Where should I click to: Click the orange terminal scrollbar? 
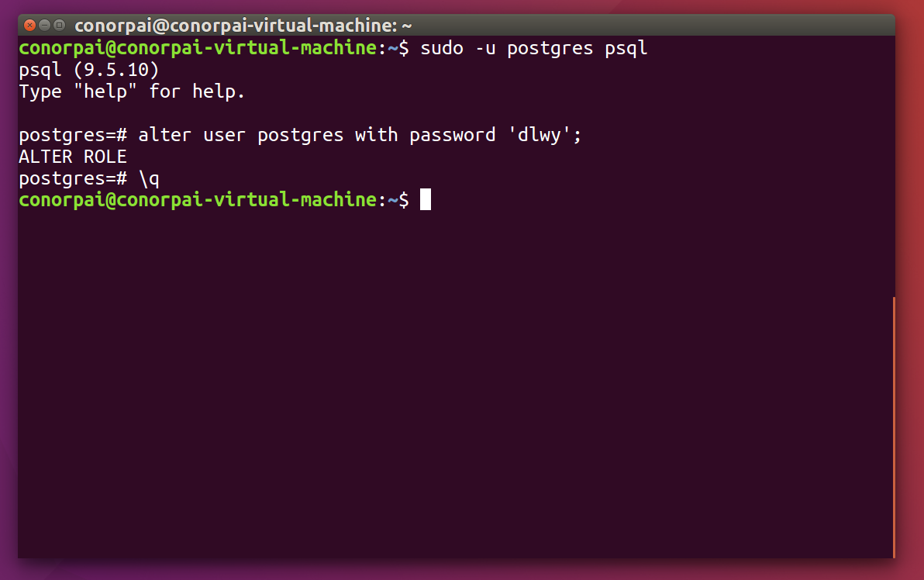coord(893,427)
